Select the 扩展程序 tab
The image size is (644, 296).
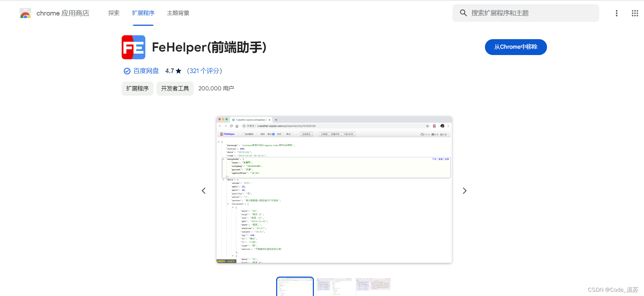(x=143, y=13)
